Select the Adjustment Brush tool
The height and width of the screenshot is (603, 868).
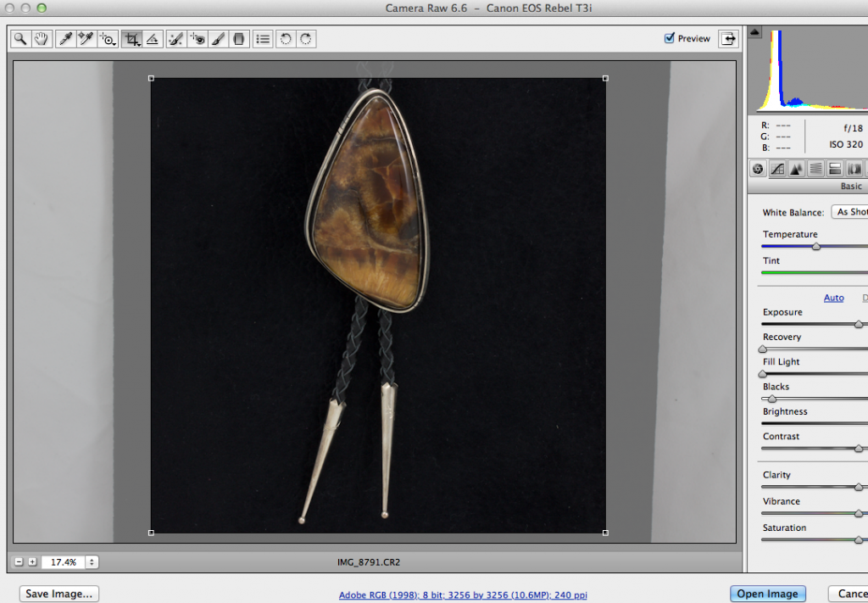[x=220, y=38]
